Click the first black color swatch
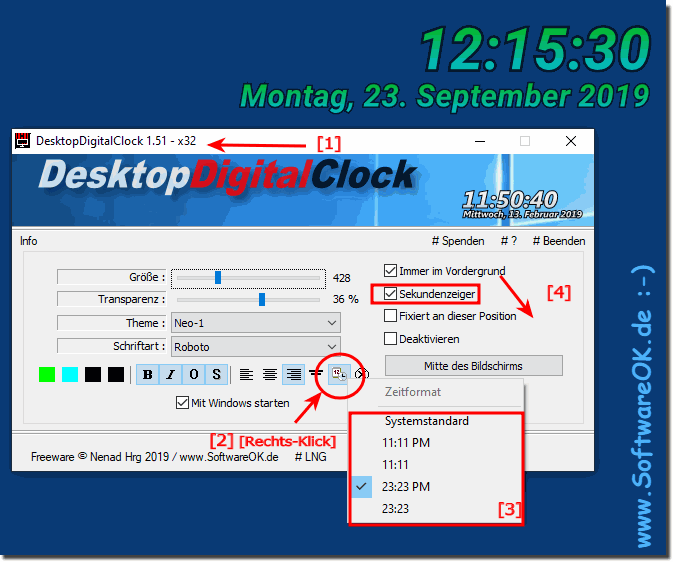Viewport: 673px width, 562px height. pyautogui.click(x=93, y=374)
